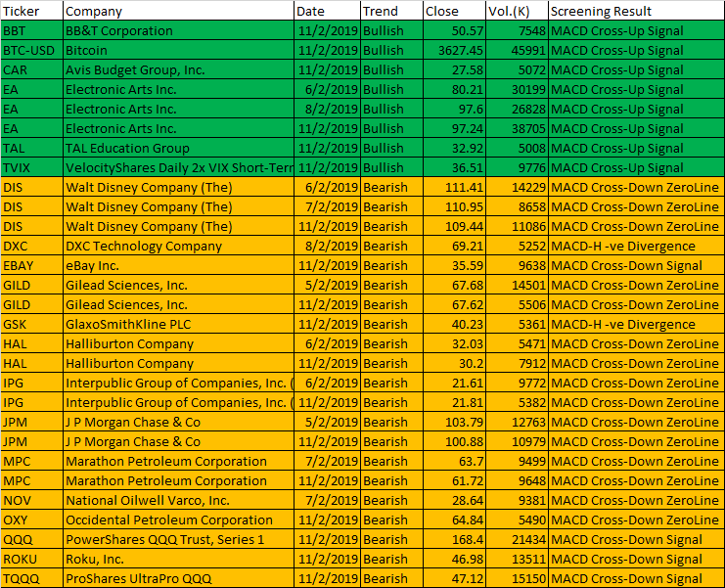Select Walt Disney date 7/2/2019
The image size is (725, 588).
[x=328, y=206]
